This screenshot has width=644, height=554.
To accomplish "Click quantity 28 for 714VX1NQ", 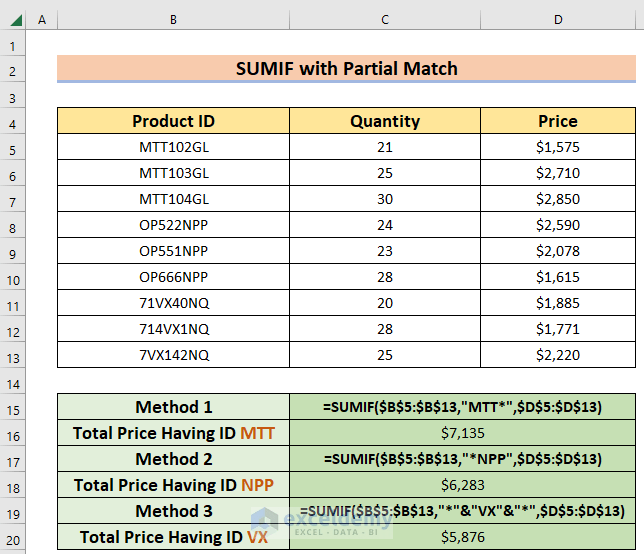I will pyautogui.click(x=385, y=329).
